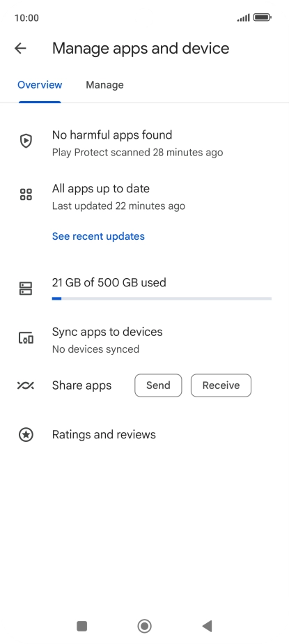The image size is (289, 644).
Task: Open No harmful apps found entry
Action: point(145,144)
